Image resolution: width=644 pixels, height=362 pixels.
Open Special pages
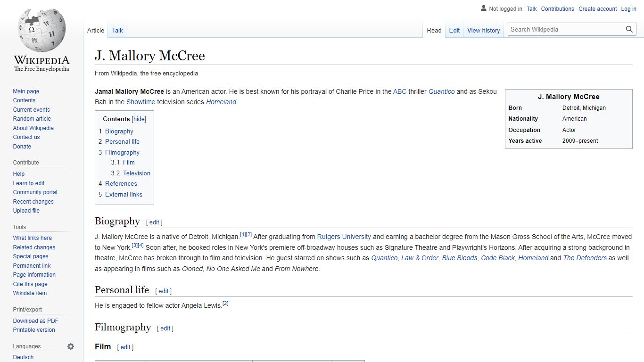pos(31,256)
